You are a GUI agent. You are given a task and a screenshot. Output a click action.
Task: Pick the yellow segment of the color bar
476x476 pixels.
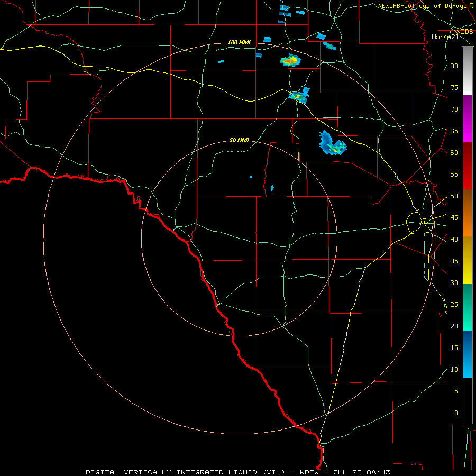coord(467,260)
